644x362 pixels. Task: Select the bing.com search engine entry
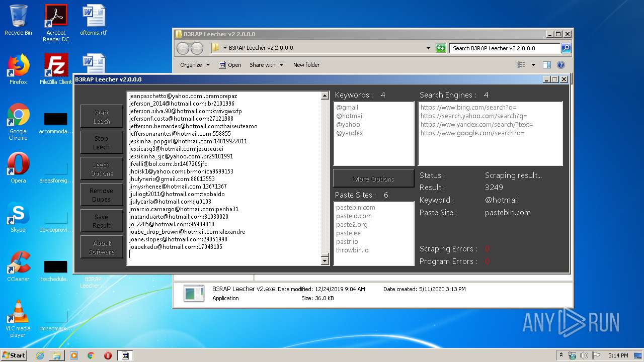point(468,108)
